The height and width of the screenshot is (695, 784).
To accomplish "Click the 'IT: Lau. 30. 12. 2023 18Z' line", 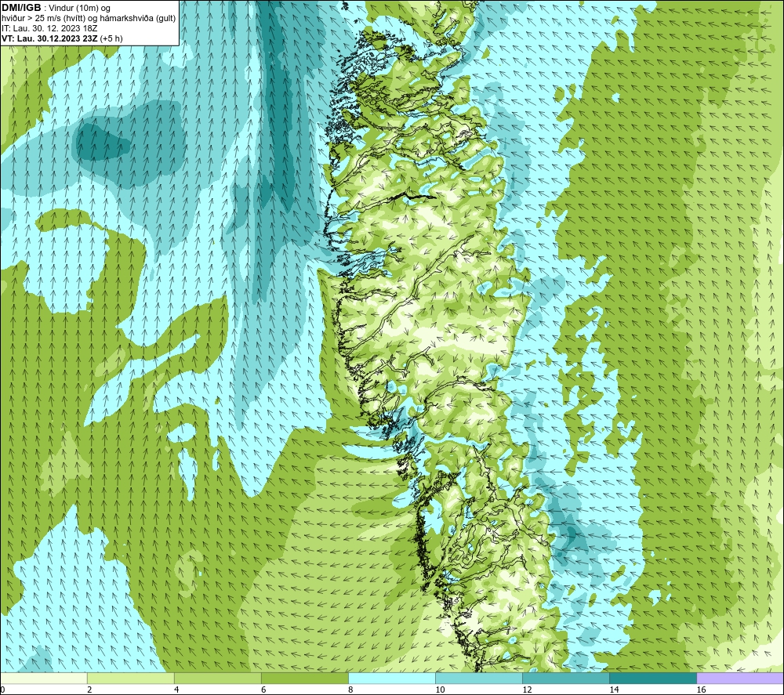I will pos(49,28).
